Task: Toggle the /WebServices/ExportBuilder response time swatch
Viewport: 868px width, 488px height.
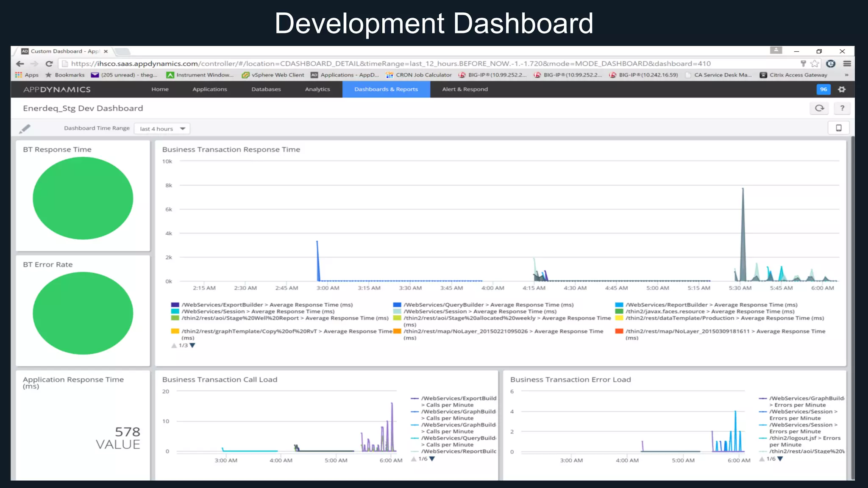Action: tap(175, 305)
